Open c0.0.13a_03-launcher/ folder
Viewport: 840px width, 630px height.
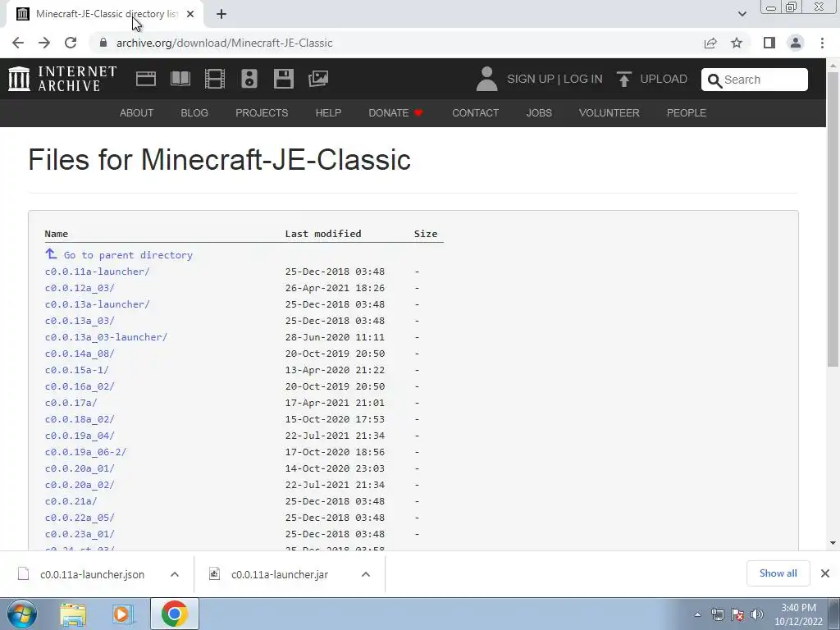[x=106, y=337]
